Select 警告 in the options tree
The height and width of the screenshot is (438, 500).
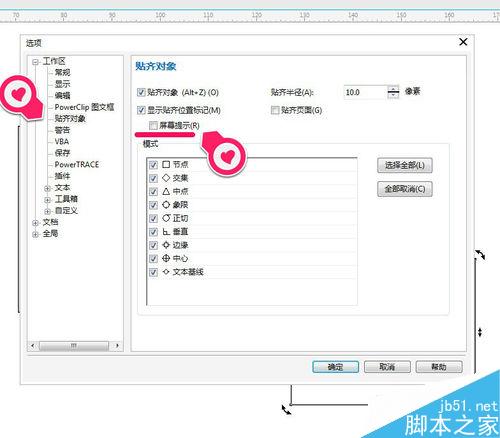pyautogui.click(x=62, y=130)
